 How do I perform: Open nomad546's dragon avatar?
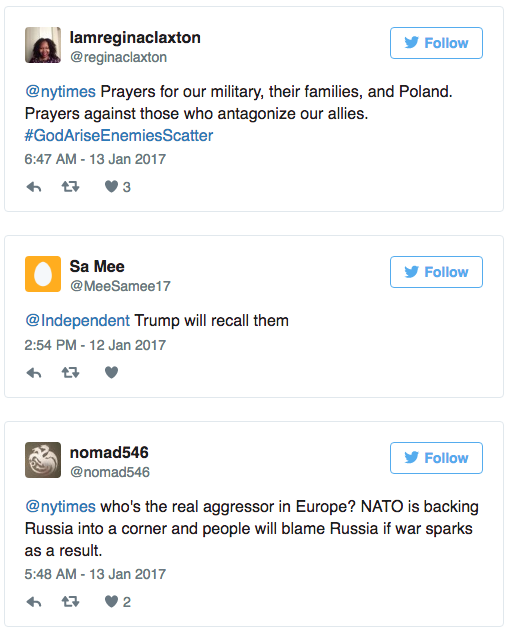coord(43,460)
